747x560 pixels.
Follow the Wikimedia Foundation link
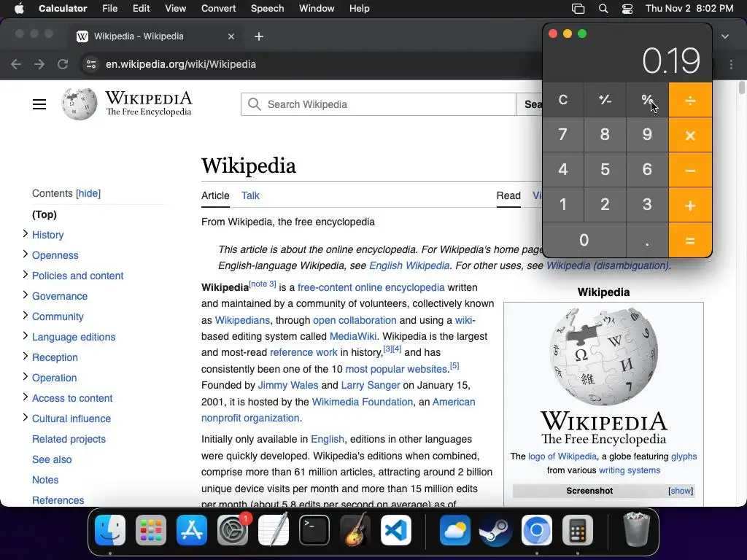point(362,402)
